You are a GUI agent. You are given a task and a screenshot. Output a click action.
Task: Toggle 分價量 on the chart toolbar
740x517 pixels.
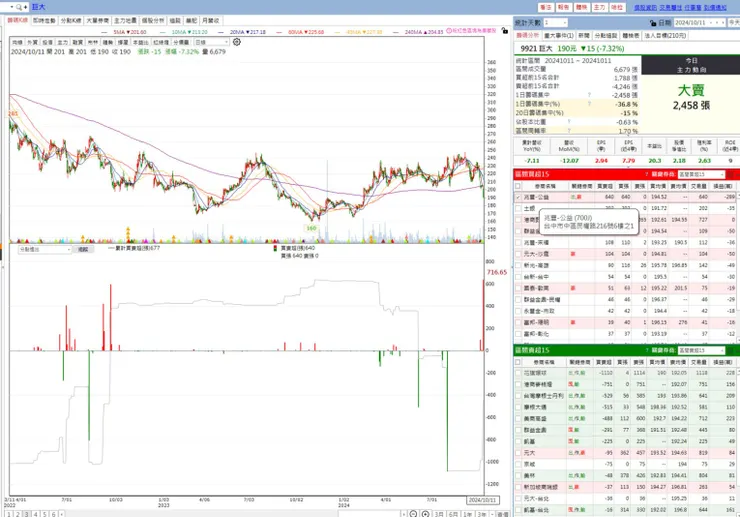point(181,42)
